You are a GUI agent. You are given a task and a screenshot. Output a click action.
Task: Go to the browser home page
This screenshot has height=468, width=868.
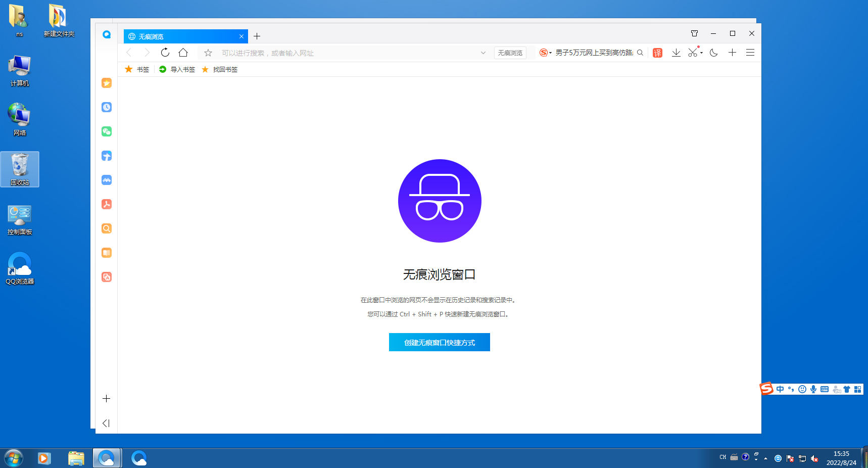[183, 53]
